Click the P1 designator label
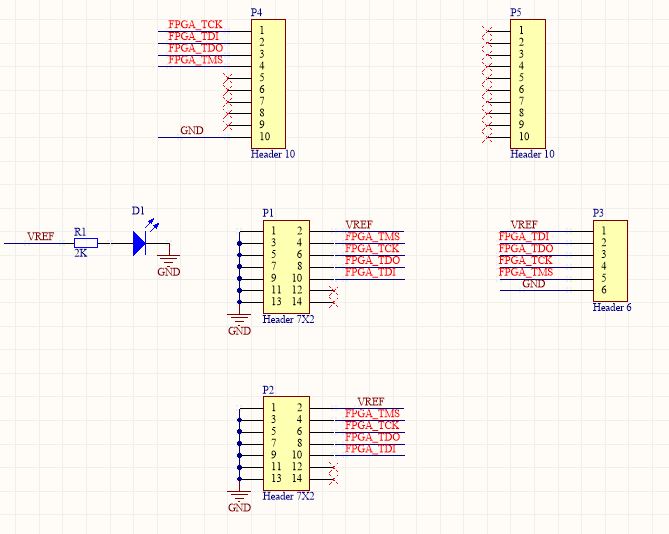 [268, 213]
